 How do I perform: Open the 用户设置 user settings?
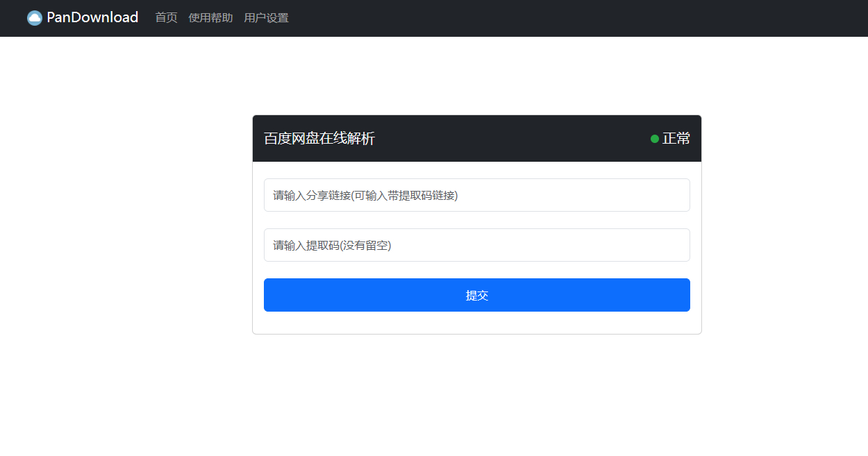tap(266, 18)
